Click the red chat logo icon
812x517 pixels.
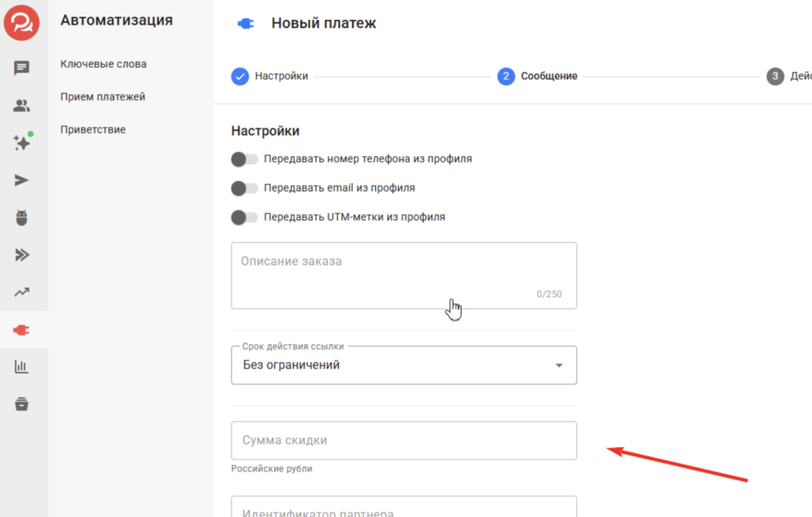pyautogui.click(x=22, y=21)
